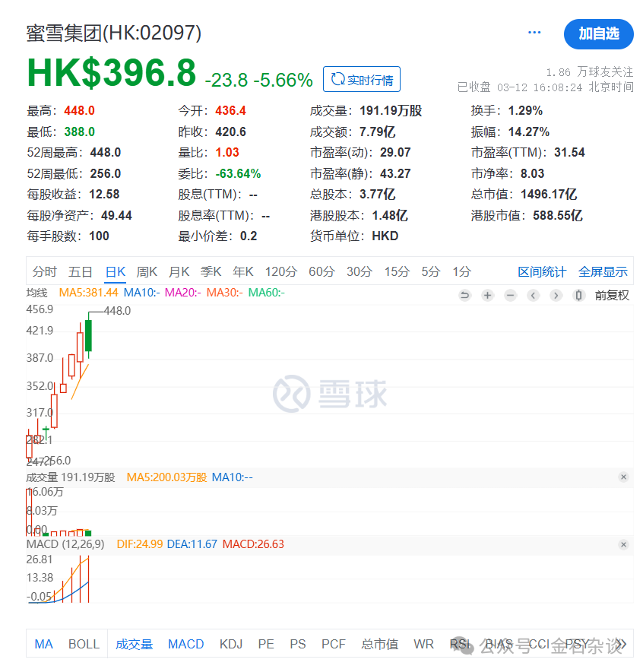
Task: Click the DIF:24.99 MACD label
Action: tap(140, 544)
